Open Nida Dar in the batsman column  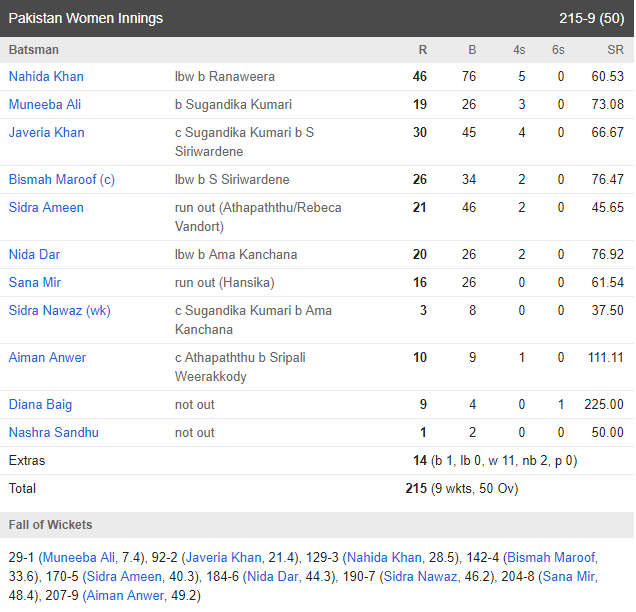tap(34, 255)
